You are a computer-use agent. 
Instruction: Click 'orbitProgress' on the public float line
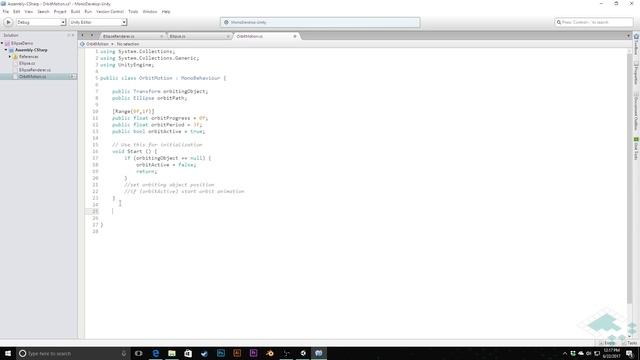coord(171,118)
